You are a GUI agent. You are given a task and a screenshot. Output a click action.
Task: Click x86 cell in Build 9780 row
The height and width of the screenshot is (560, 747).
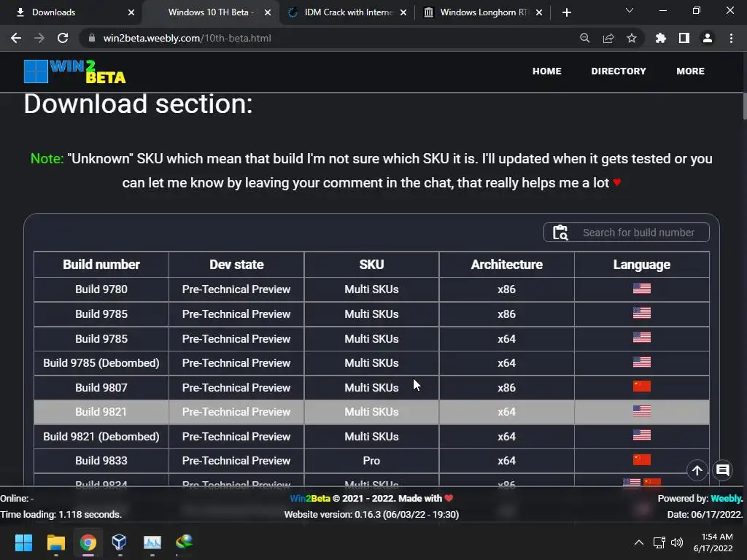506,289
